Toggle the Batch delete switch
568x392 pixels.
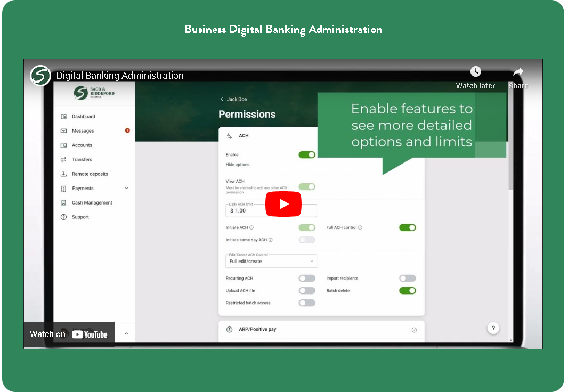coord(408,290)
